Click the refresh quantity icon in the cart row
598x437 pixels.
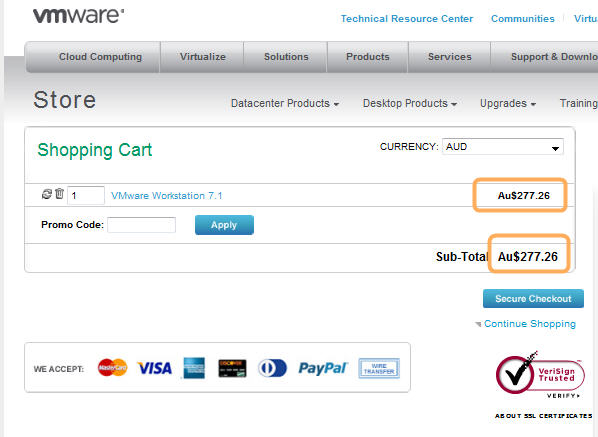(x=47, y=194)
